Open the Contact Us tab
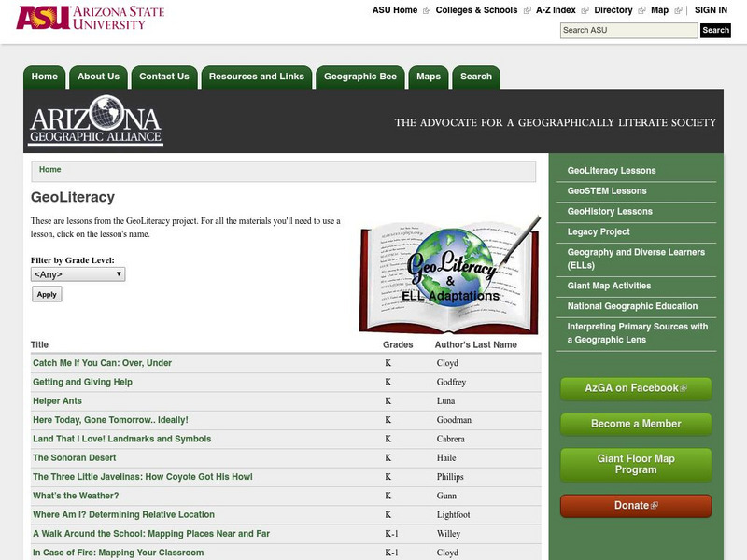The width and height of the screenshot is (747, 560). point(164,77)
